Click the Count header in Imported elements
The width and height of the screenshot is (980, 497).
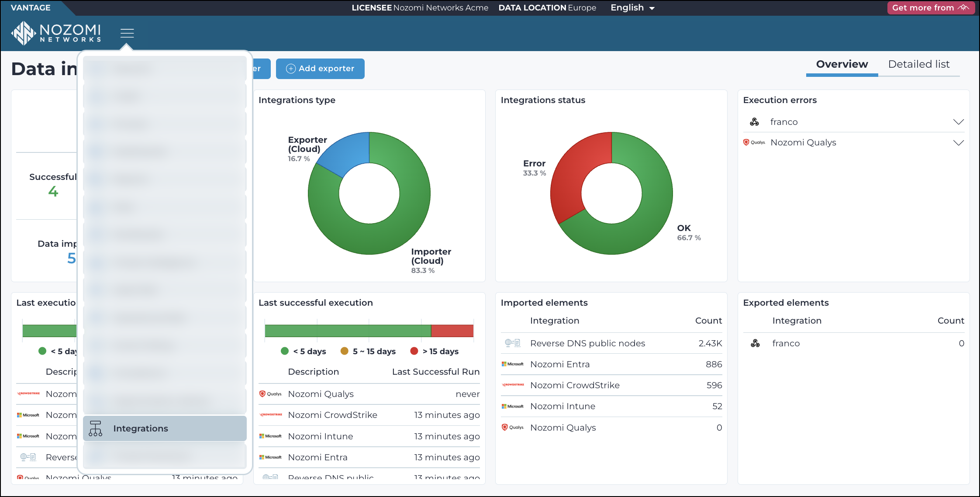[708, 321]
